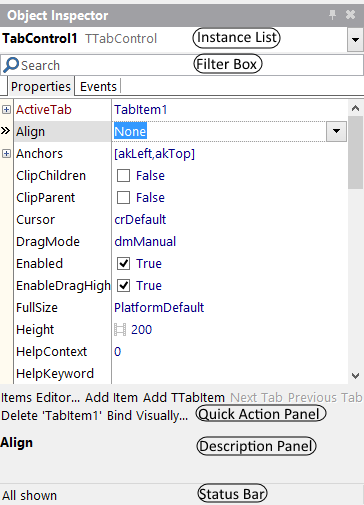
Task: Open the Align value dropdown
Action: [x=336, y=131]
